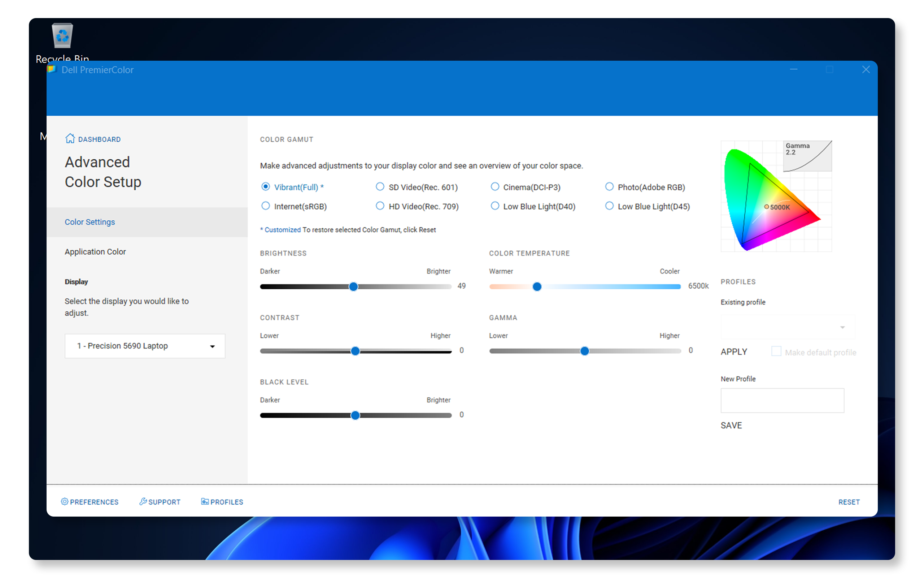
Task: Open Profiles from footer
Action: [227, 502]
